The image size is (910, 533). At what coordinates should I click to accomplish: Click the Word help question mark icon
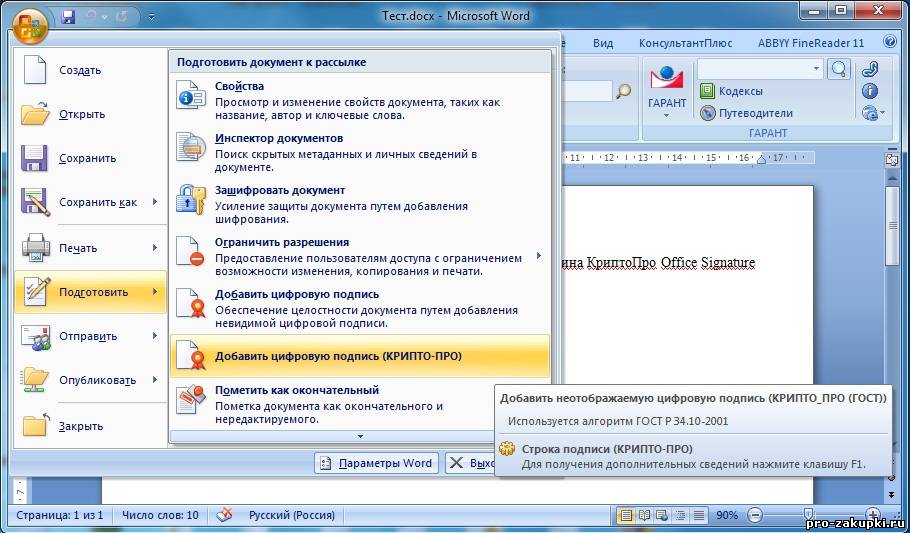tap(890, 42)
